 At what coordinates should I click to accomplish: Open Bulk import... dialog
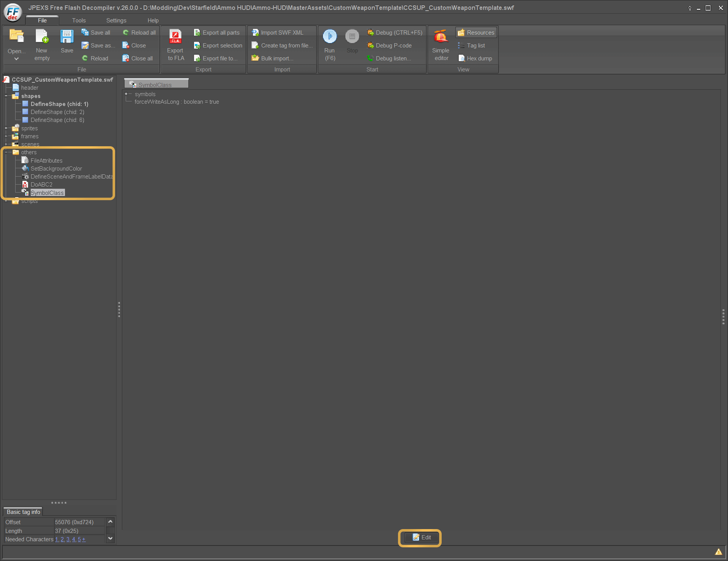[x=273, y=58]
